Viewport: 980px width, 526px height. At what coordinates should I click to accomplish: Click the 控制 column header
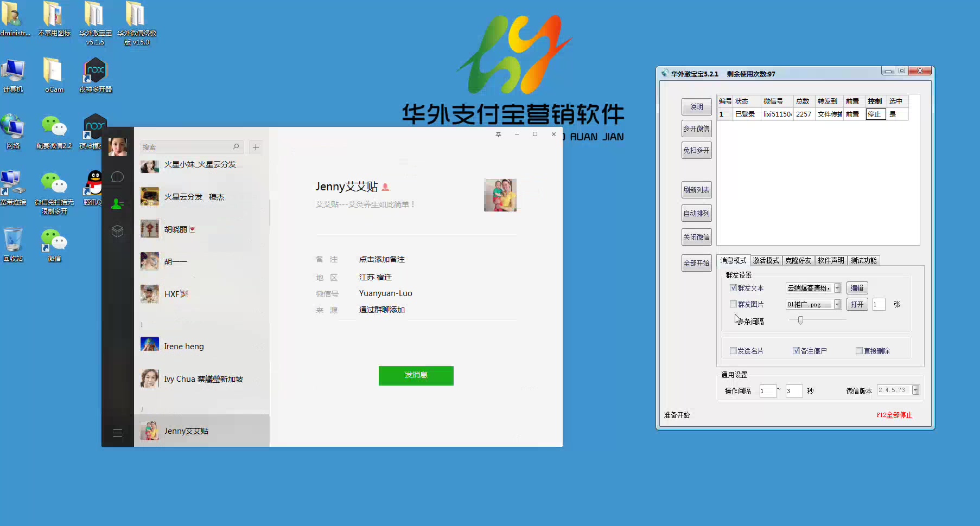point(875,101)
